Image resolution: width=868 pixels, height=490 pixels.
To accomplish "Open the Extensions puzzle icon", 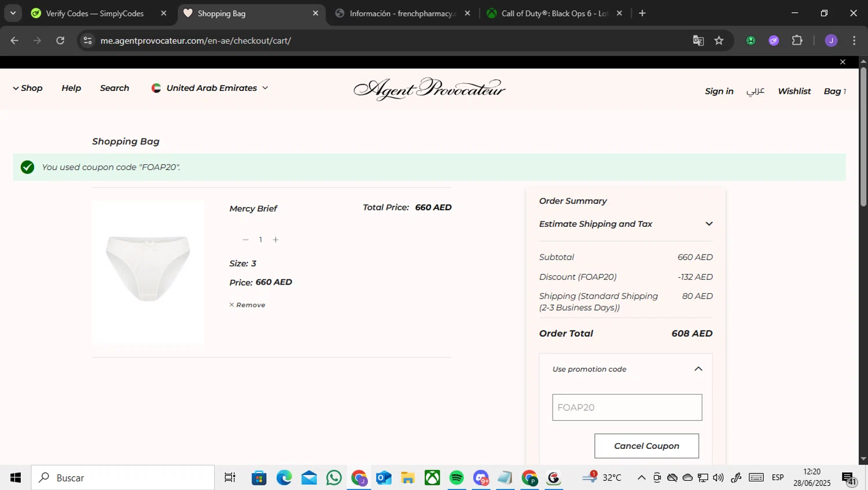I will [797, 40].
